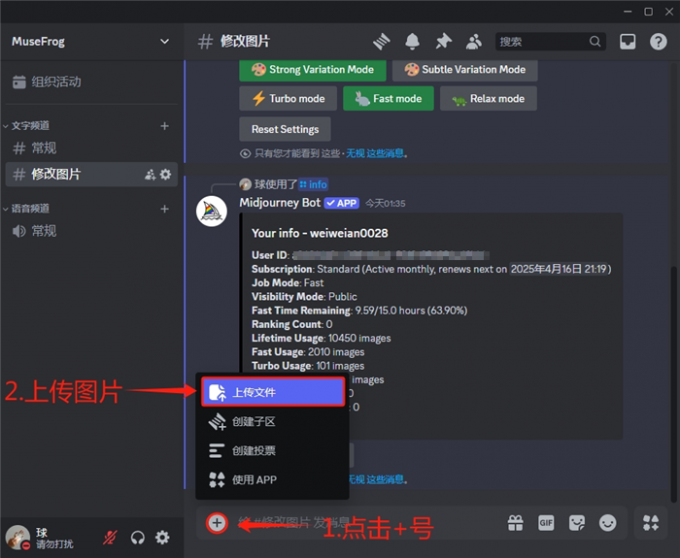This screenshot has width=680, height=558.
Task: Open 修改图片 channel settings gear
Action: pyautogui.click(x=166, y=174)
